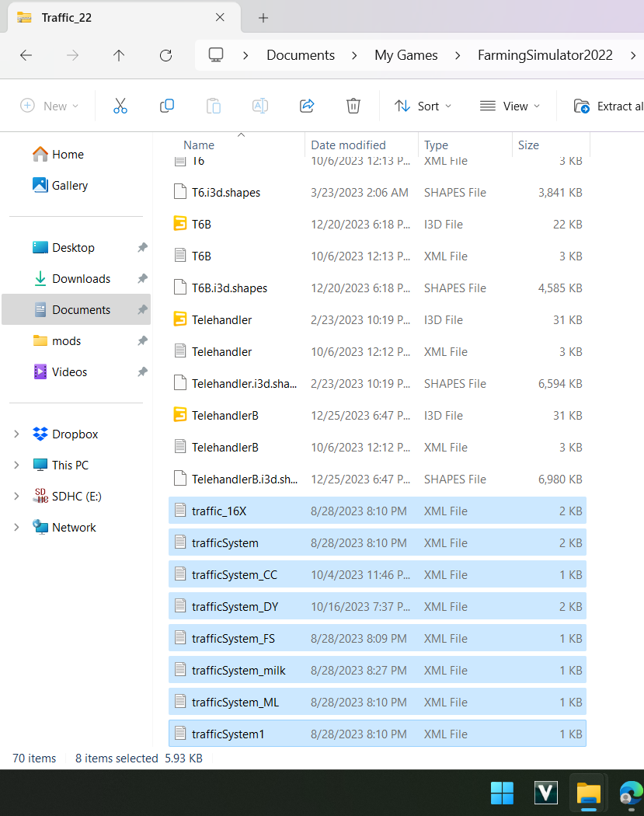Click the FarmingSimulator2022 breadcrumb
Screen dimensions: 644x816
pos(545,55)
